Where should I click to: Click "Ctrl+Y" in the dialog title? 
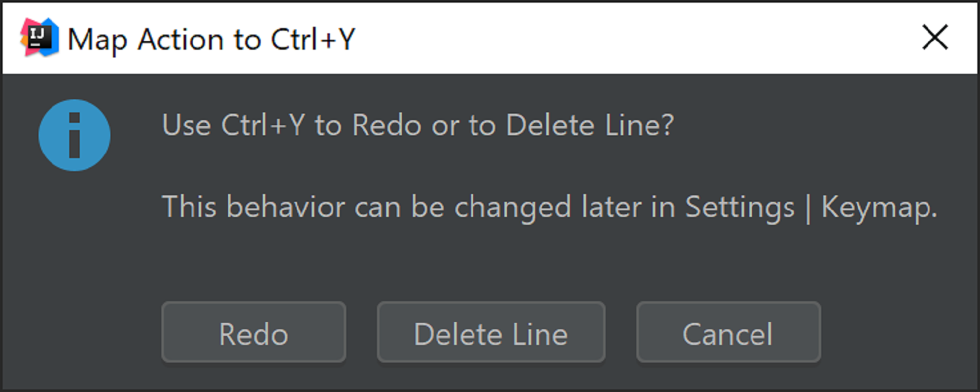pos(312,39)
